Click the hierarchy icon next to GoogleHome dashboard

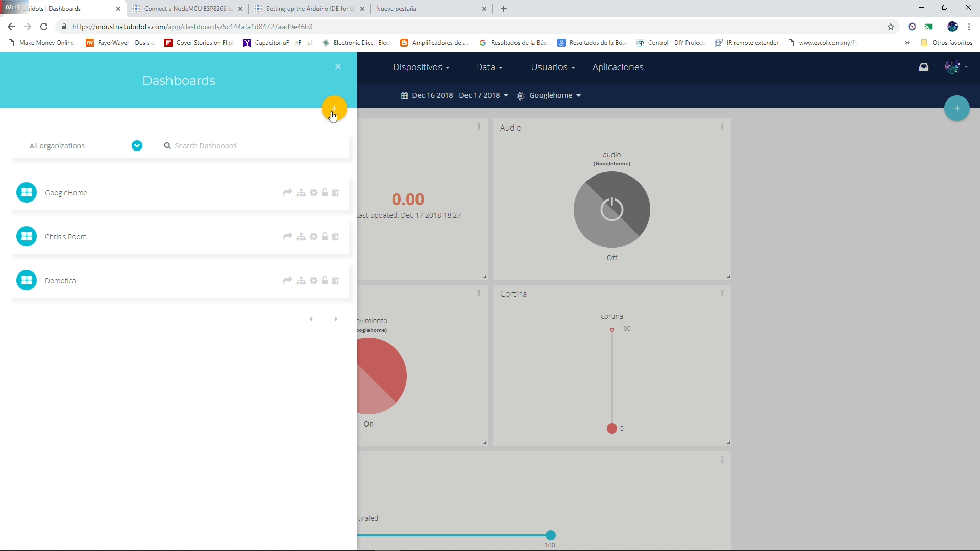point(301,192)
